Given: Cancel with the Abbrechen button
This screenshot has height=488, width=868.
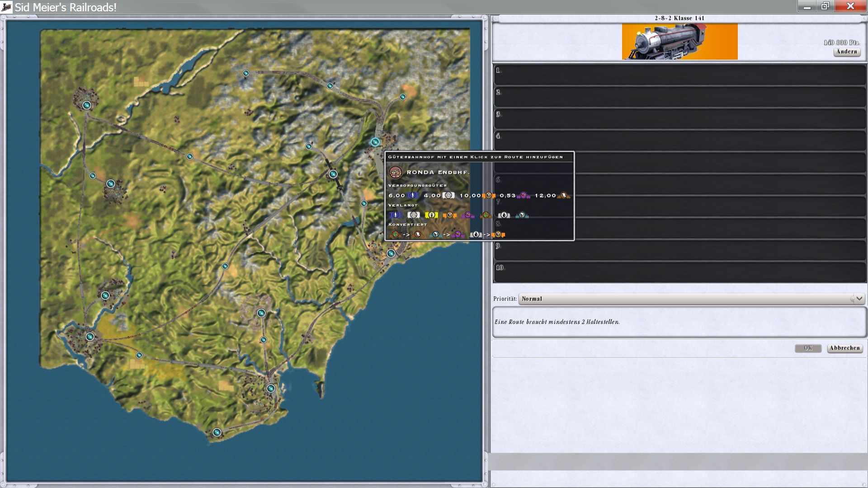Looking at the screenshot, I should [x=844, y=348].
